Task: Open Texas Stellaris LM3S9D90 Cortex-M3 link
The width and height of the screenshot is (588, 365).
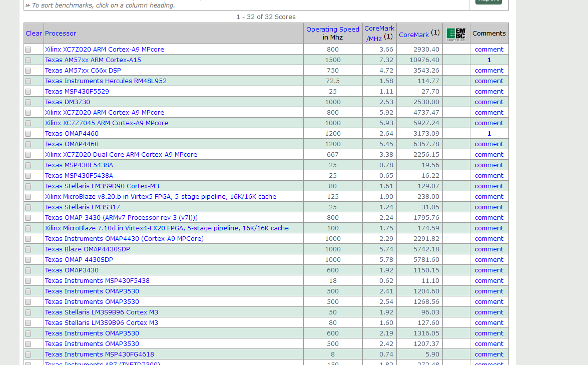Action: 102,186
